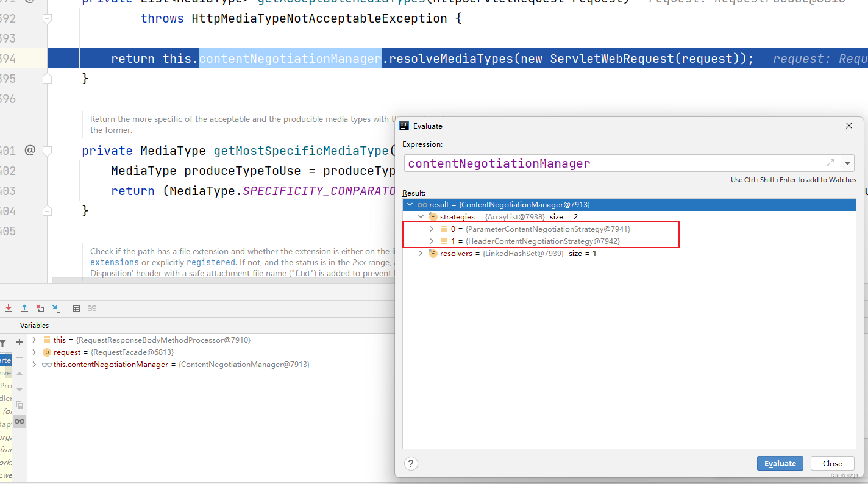The width and height of the screenshot is (868, 484).
Task: Expand the ParameterContentNegotiationStrategy@7941 item
Action: pyautogui.click(x=432, y=229)
